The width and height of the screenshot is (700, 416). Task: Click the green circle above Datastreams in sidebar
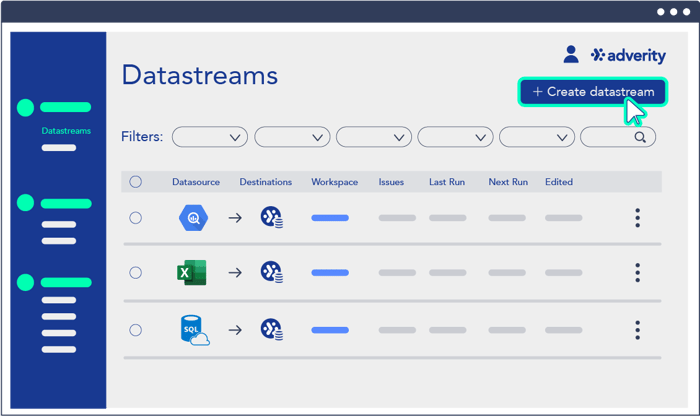click(x=25, y=108)
